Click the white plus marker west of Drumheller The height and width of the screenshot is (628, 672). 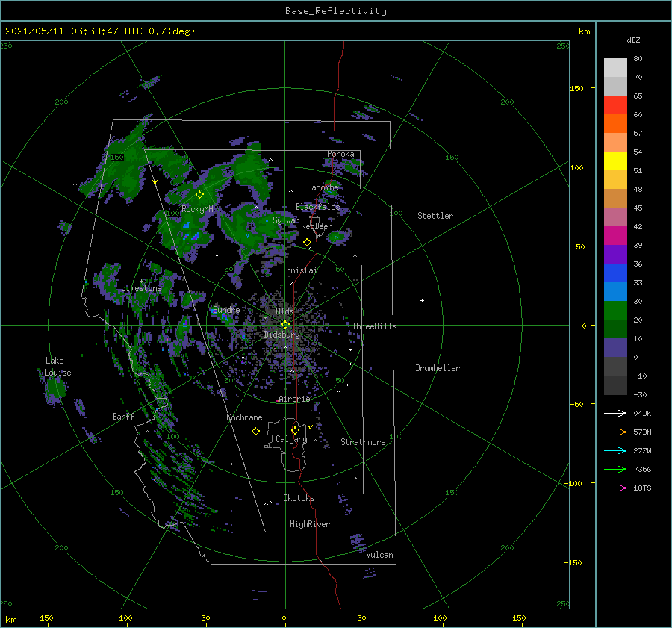[x=422, y=300]
